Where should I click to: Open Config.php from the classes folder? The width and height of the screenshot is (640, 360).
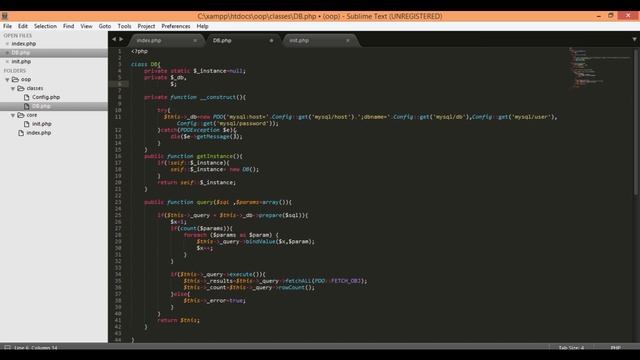(x=46, y=97)
